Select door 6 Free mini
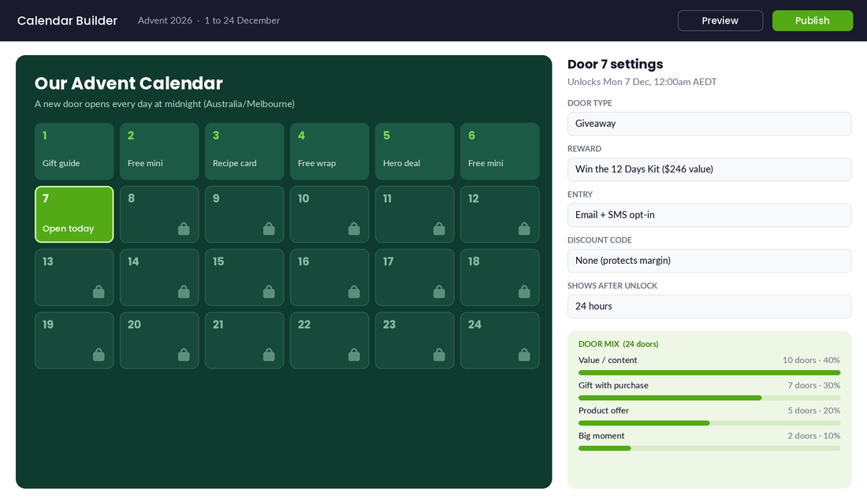This screenshot has width=867, height=504. 500,151
